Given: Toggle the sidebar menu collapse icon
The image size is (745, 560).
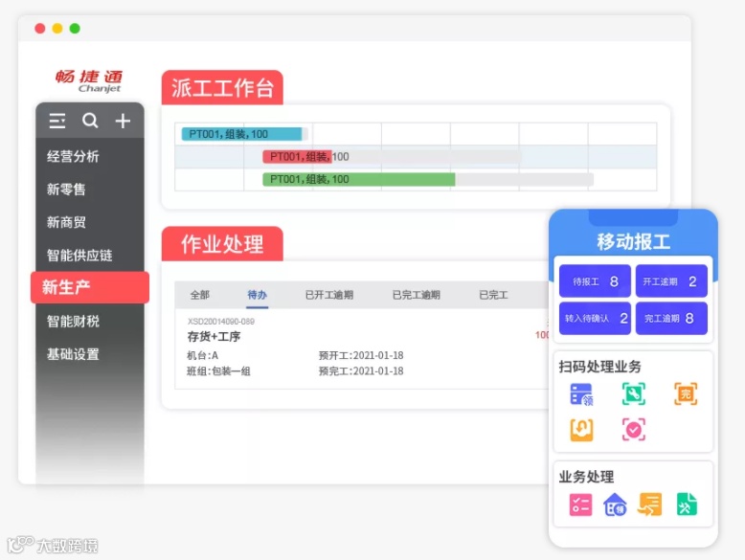Looking at the screenshot, I should click(57, 121).
